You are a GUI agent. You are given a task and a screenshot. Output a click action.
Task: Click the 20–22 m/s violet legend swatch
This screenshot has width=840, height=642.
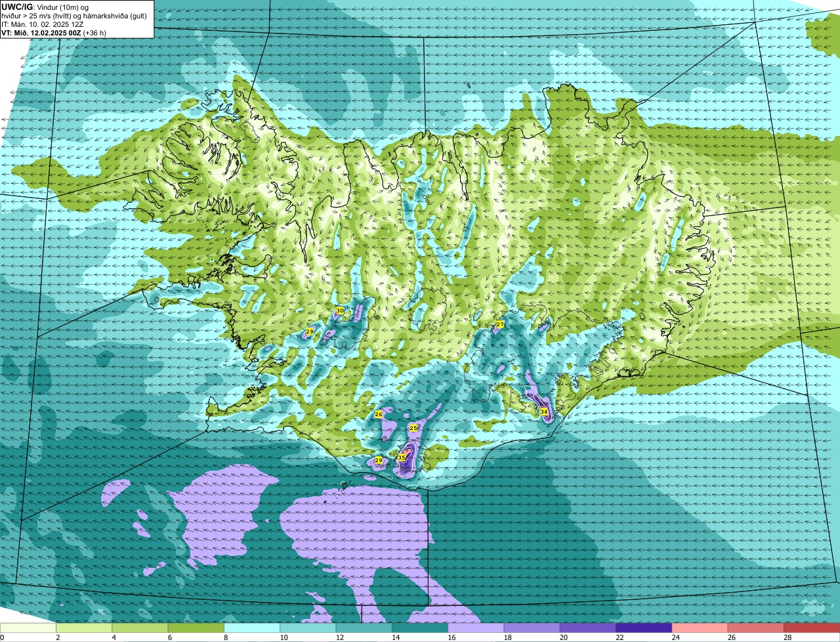click(588, 628)
